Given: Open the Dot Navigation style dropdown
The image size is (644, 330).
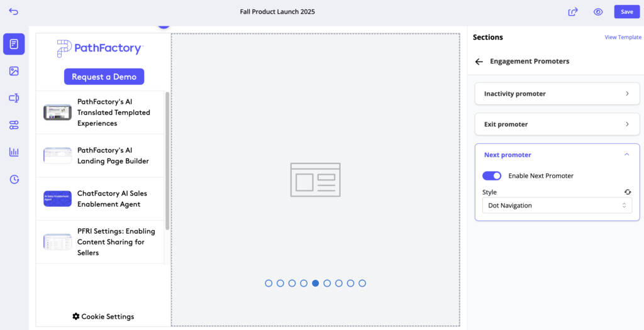Looking at the screenshot, I should (557, 206).
